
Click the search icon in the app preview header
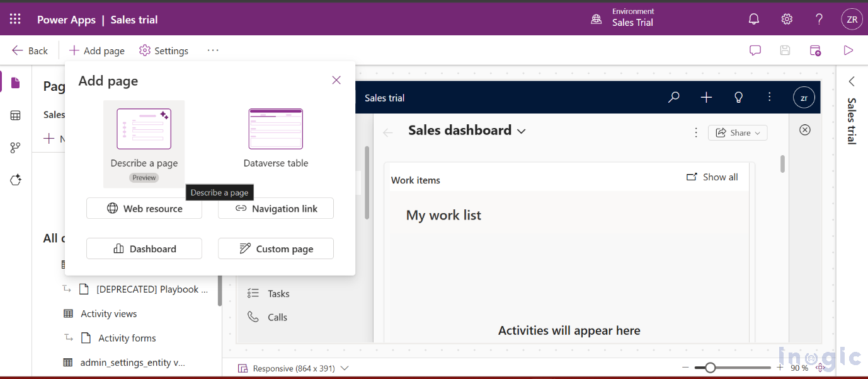(673, 98)
